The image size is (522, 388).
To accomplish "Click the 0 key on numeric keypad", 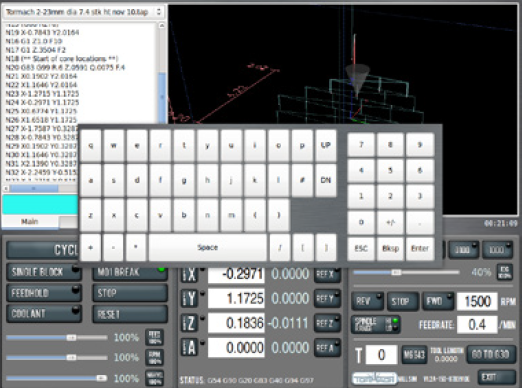I will click(361, 222).
